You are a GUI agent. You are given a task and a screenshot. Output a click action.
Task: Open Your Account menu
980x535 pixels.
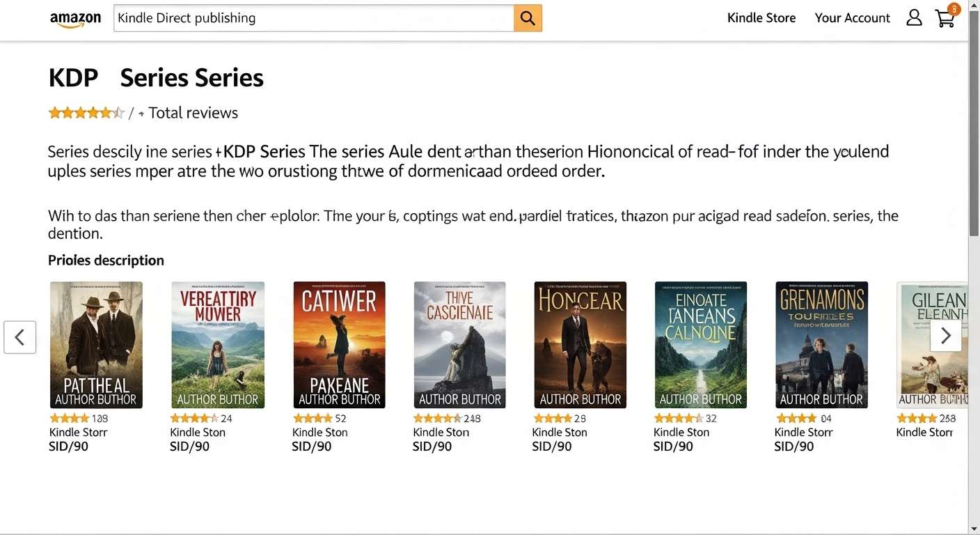(x=853, y=18)
